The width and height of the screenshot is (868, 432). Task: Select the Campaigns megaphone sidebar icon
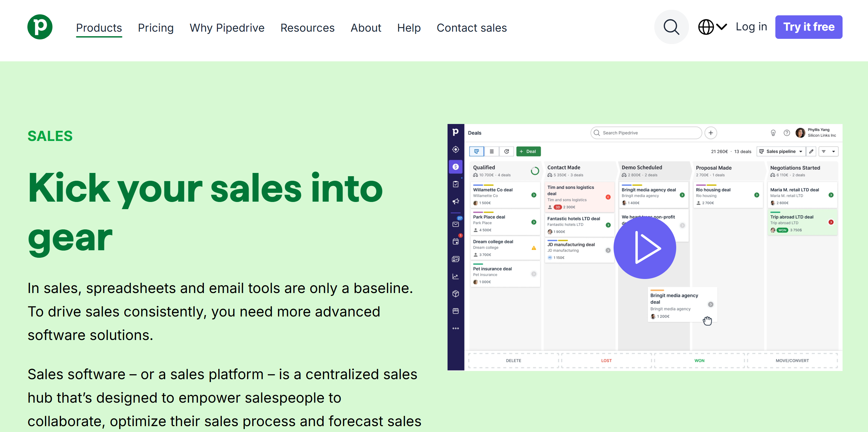(x=456, y=202)
